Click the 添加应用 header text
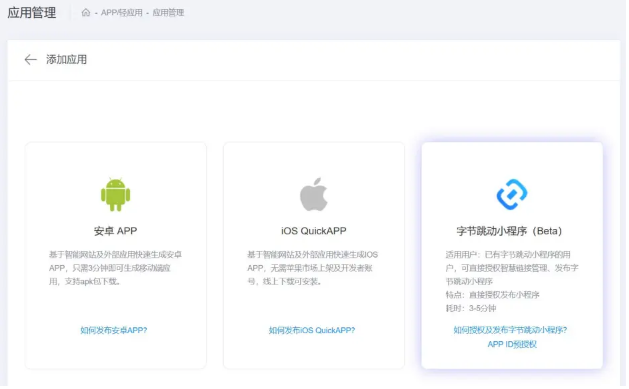This screenshot has height=389, width=629. [x=67, y=60]
